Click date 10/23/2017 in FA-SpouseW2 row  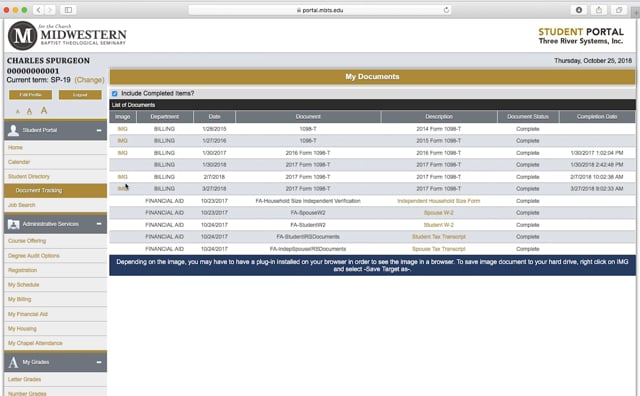tap(215, 213)
